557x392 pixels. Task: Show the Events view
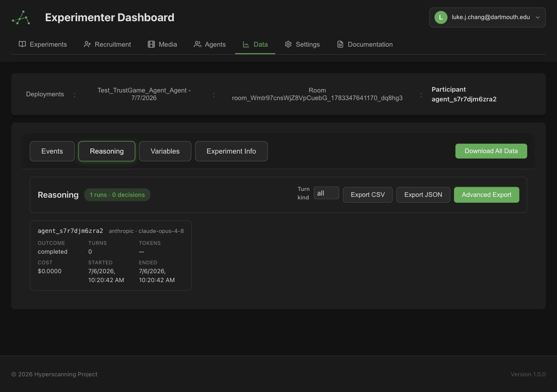coord(52,151)
